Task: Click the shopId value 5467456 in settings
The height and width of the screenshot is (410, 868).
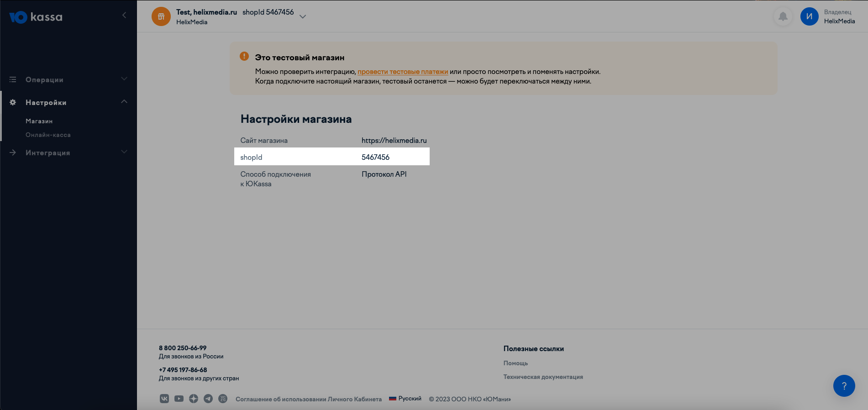Action: [375, 157]
